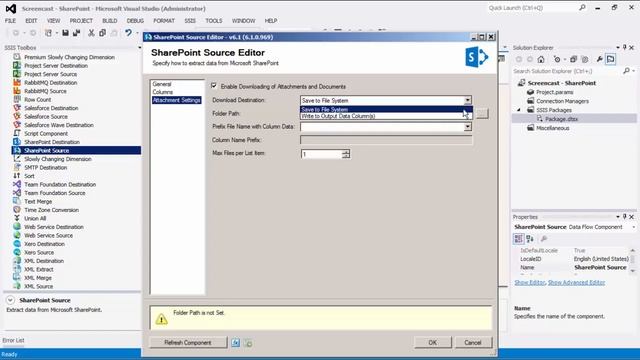
Task: Click the Undo toolbar icon
Action: click(128, 33)
